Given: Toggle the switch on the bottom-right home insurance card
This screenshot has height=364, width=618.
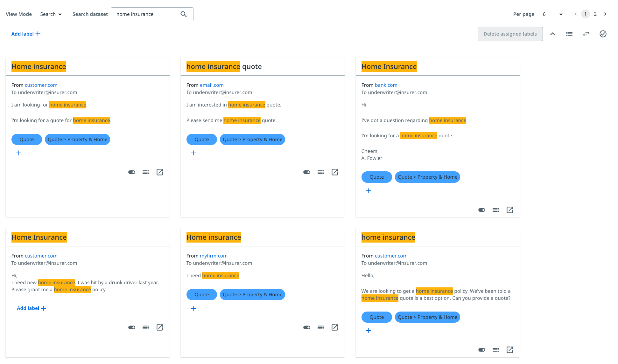Looking at the screenshot, I should coord(481,350).
